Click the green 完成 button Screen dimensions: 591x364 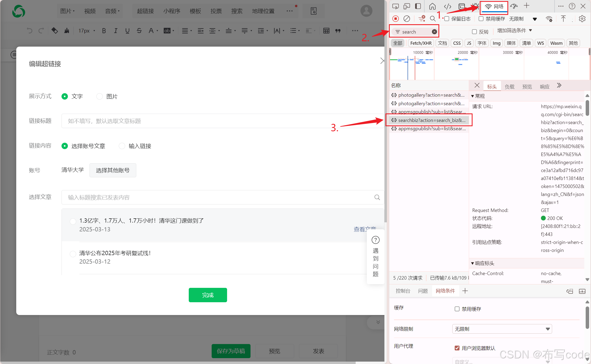click(x=208, y=295)
